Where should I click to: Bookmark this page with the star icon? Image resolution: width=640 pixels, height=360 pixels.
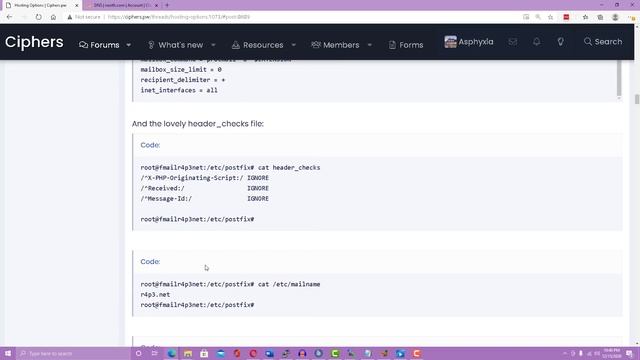pyautogui.click(x=551, y=17)
